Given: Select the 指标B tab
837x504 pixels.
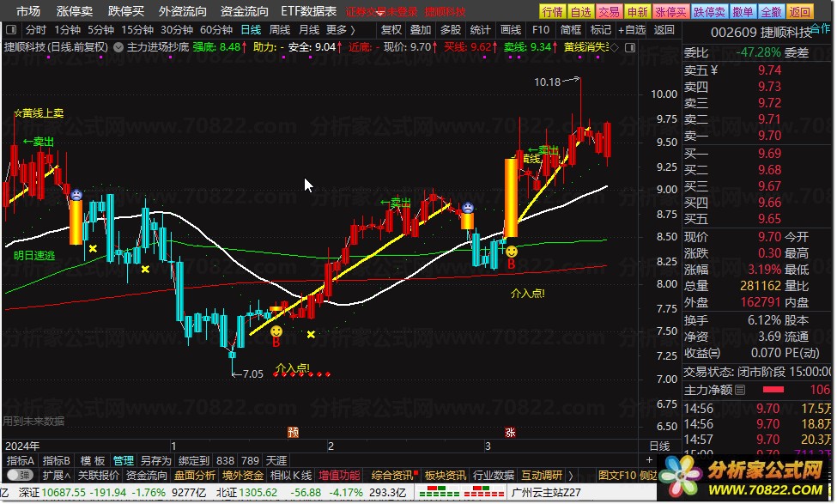Looking at the screenshot, I should pyautogui.click(x=56, y=460).
